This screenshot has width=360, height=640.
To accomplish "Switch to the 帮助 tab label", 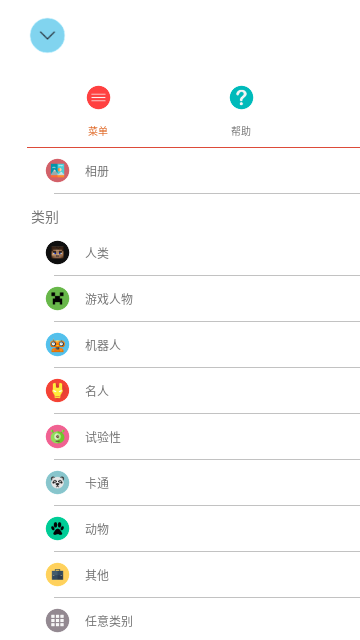I will 241,131.
